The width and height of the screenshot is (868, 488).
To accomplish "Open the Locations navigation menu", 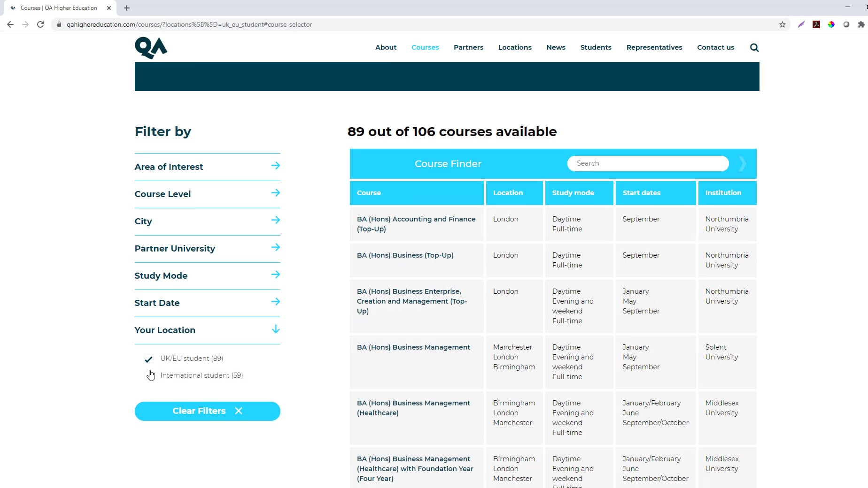I will point(515,47).
